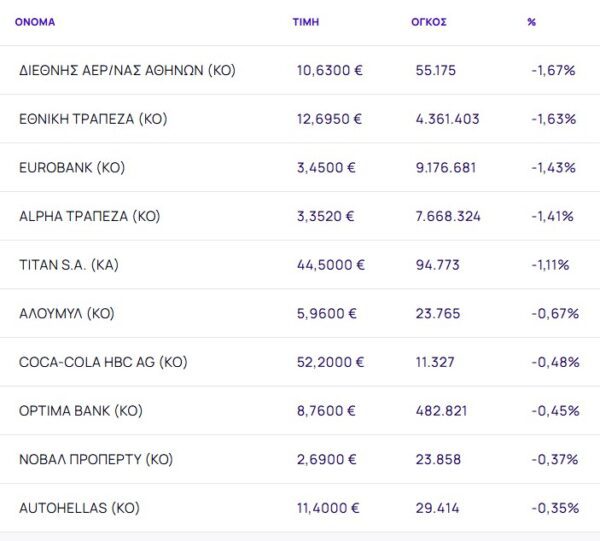600x541 pixels.
Task: Open ΕΘΝΙΚΗ ΤΡΑΠΕΖΑ (ΚΟ) stock
Action: [93, 119]
